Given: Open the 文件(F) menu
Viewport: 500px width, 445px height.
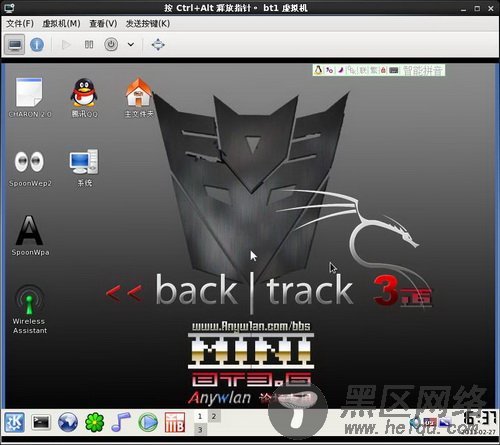Looking at the screenshot, I should click(20, 24).
